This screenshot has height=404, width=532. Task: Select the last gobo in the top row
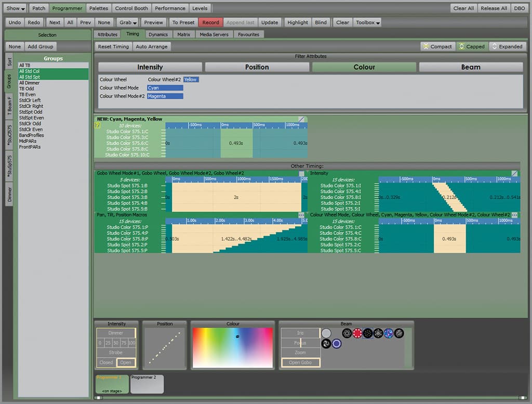tap(399, 333)
